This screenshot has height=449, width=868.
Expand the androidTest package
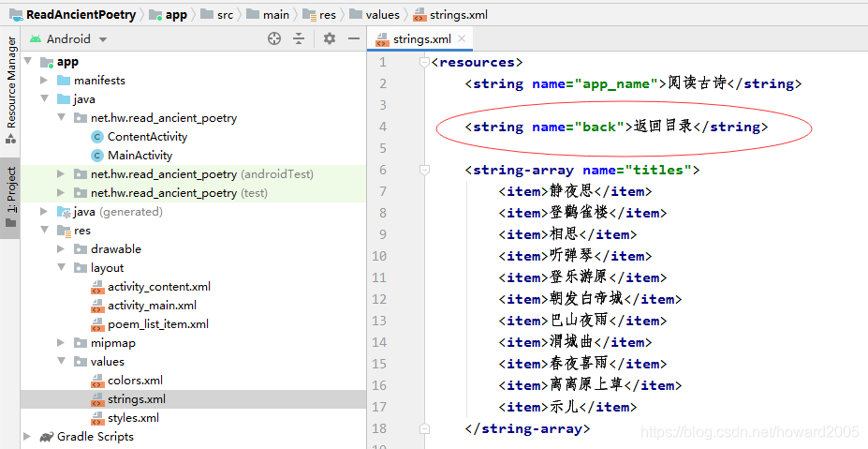62,174
